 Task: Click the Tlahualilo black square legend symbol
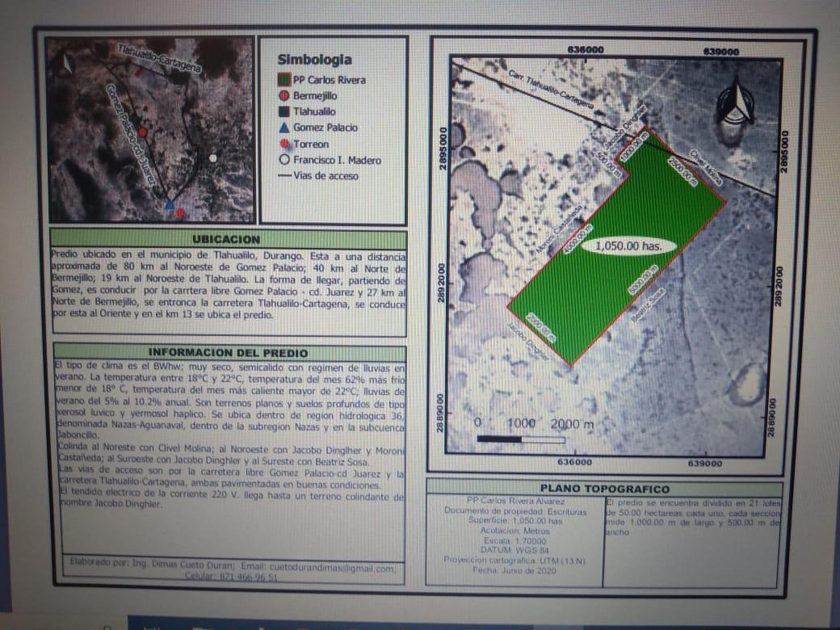click(x=284, y=111)
